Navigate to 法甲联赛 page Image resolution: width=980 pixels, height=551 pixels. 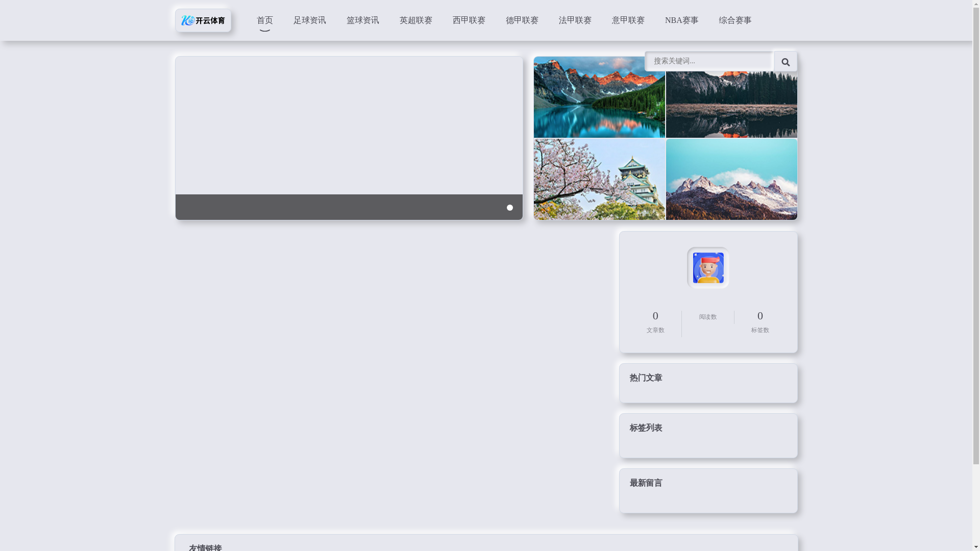pos(575,20)
